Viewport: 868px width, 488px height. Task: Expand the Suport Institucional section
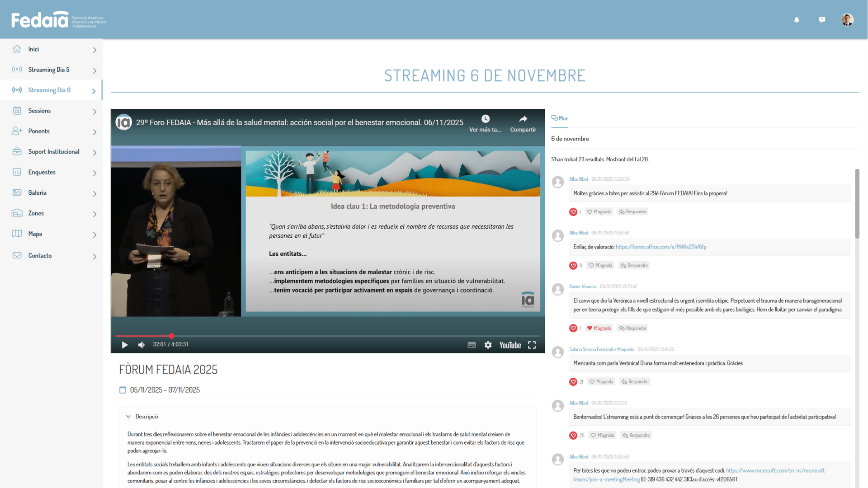[x=53, y=151]
